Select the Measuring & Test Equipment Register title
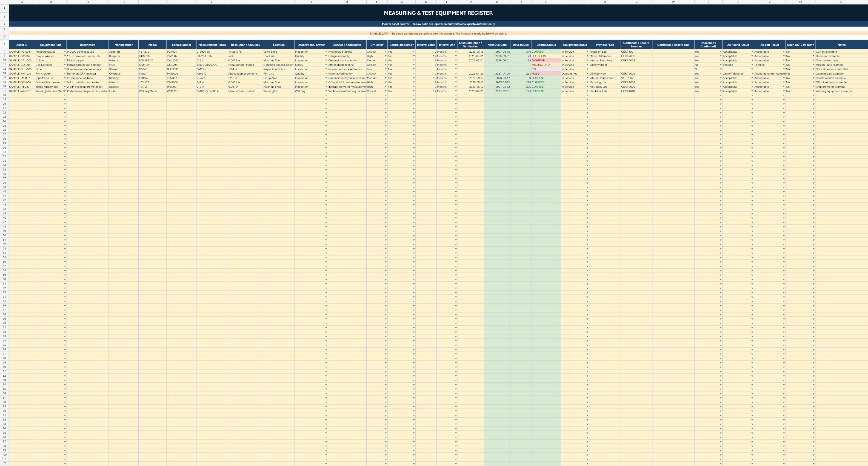This screenshot has height=466, width=868. click(438, 13)
